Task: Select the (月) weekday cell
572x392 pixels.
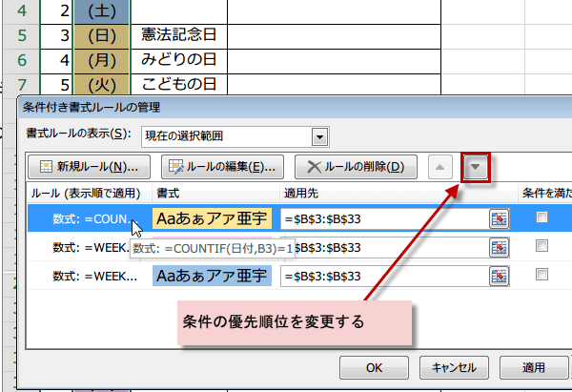Action: 102,61
